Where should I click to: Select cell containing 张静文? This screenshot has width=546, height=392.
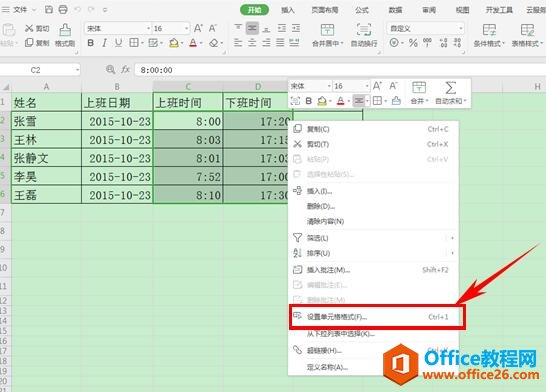pyautogui.click(x=47, y=158)
